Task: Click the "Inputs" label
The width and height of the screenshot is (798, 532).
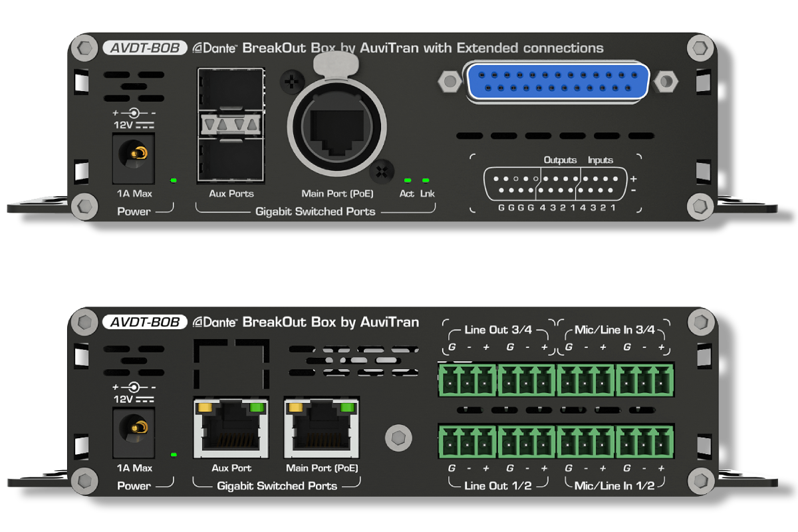Action: tap(600, 160)
